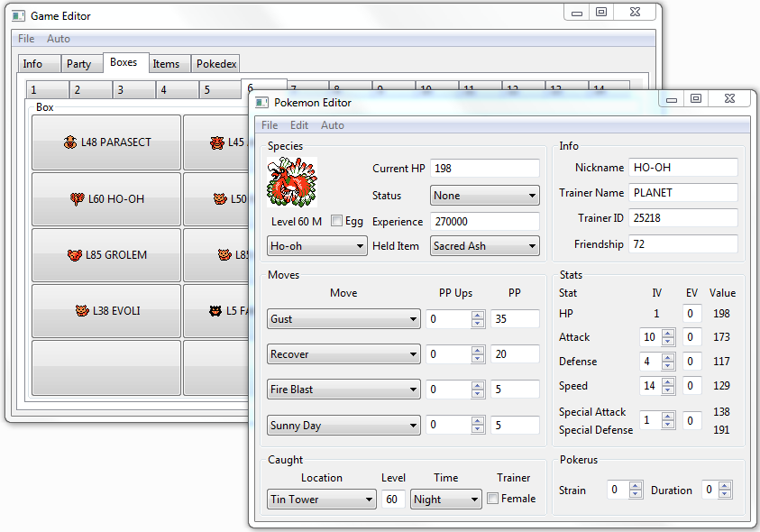The image size is (760, 532).
Task: Switch to the Pokedex tab in Game Editor
Action: (215, 64)
